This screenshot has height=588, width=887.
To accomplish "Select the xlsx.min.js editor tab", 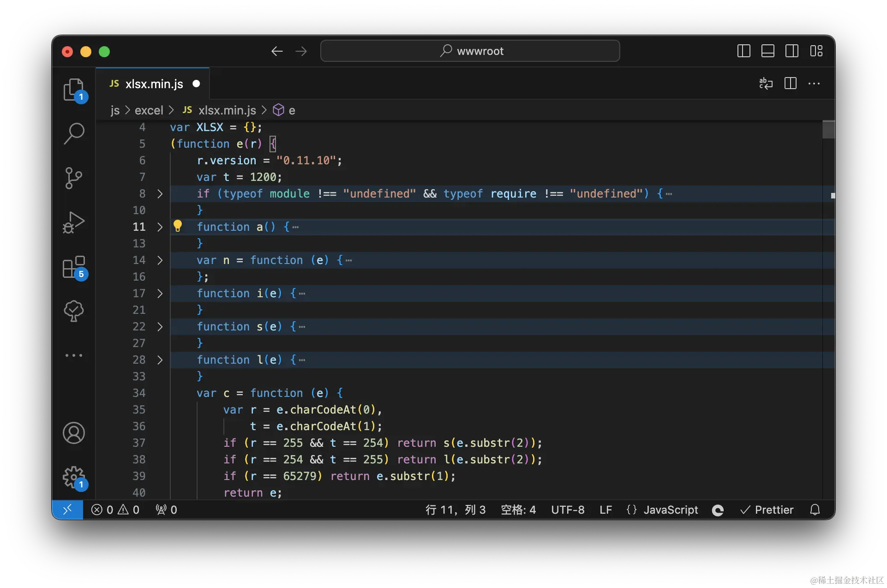I will [154, 84].
